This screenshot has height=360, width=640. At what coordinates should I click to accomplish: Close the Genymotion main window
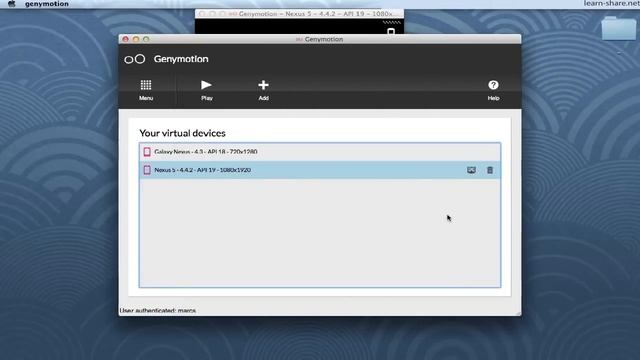coord(126,39)
